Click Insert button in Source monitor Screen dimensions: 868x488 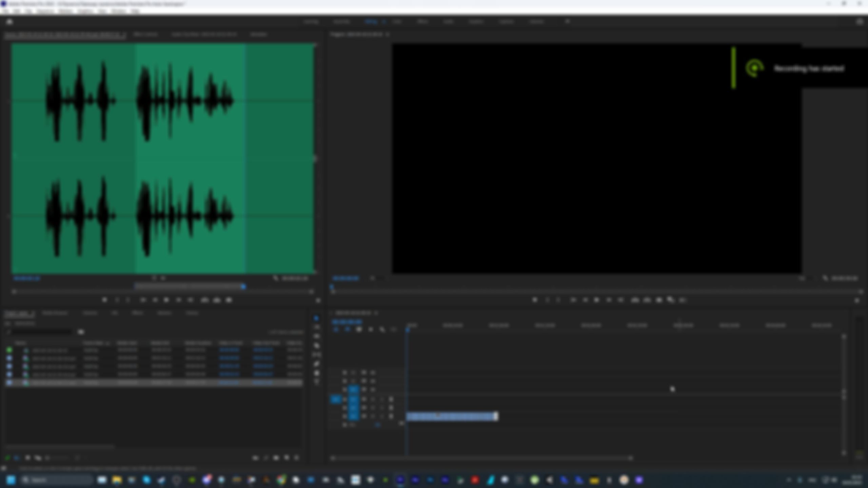tap(205, 300)
